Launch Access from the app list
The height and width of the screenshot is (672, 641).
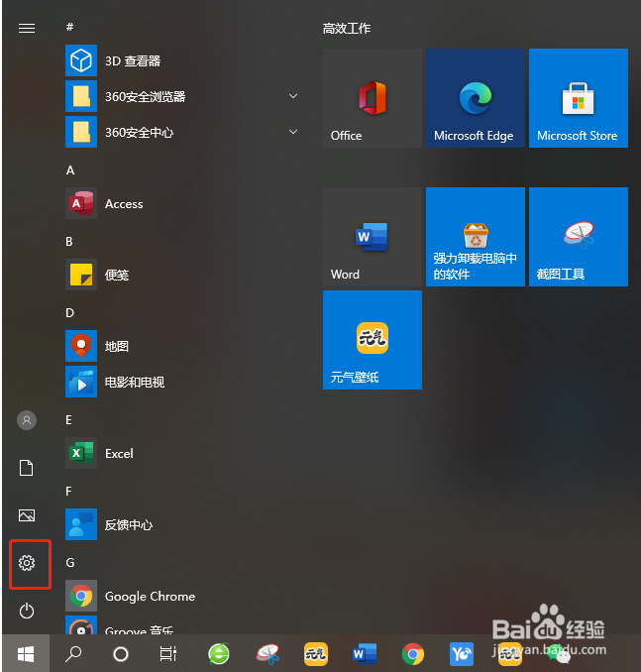[x=182, y=203]
